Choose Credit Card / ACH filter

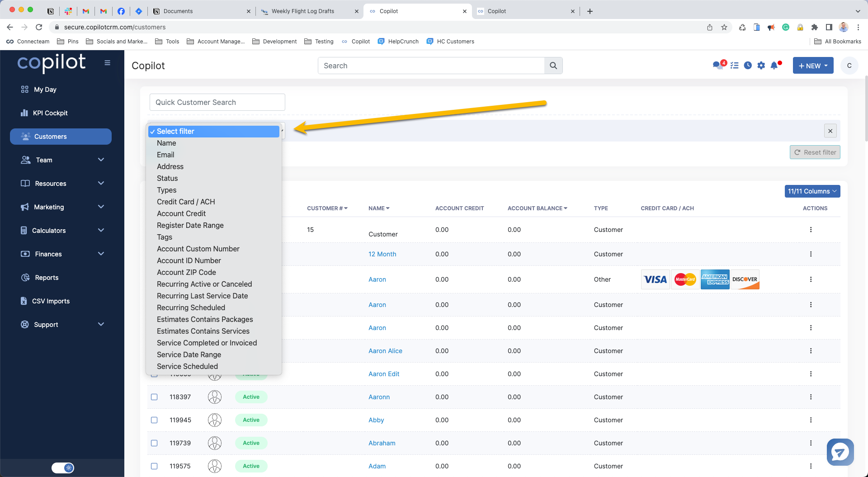[x=214, y=202]
